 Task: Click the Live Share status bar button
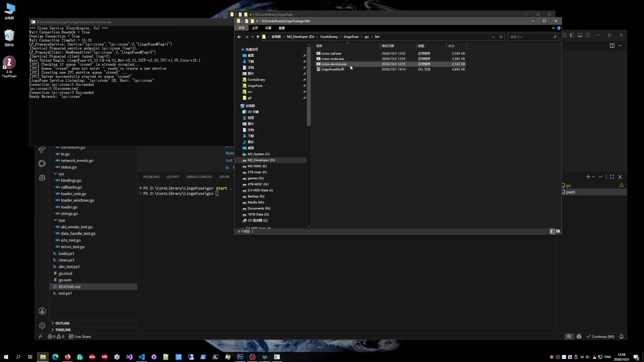[80, 337]
